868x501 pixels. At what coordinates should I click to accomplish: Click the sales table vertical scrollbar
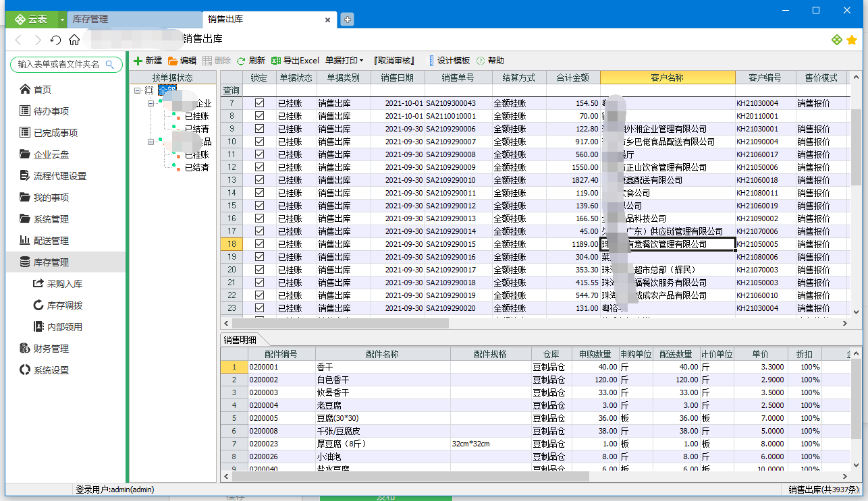[x=857, y=147]
